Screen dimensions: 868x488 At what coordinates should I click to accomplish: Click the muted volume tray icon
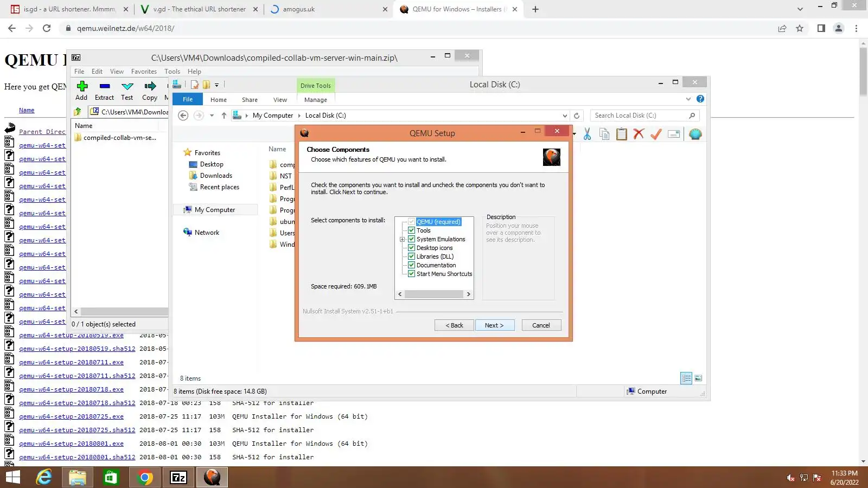coord(790,478)
